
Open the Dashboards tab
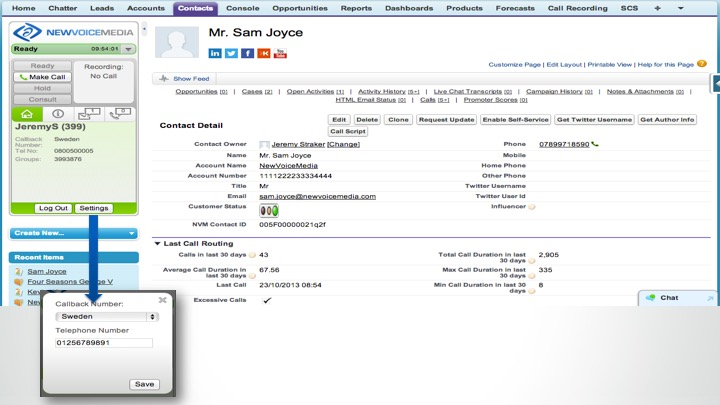409,8
